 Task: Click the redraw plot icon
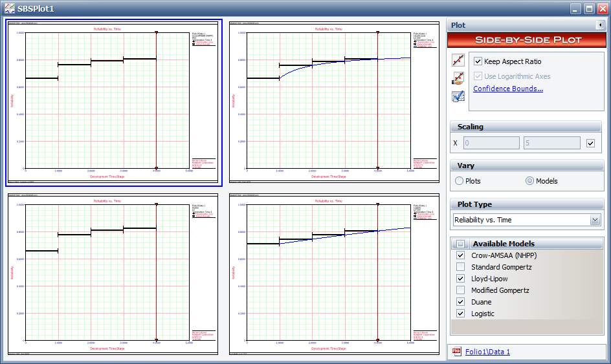click(x=458, y=60)
